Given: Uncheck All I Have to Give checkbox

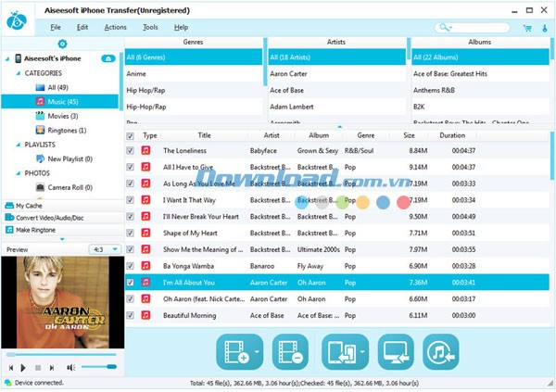Looking at the screenshot, I should pos(130,167).
